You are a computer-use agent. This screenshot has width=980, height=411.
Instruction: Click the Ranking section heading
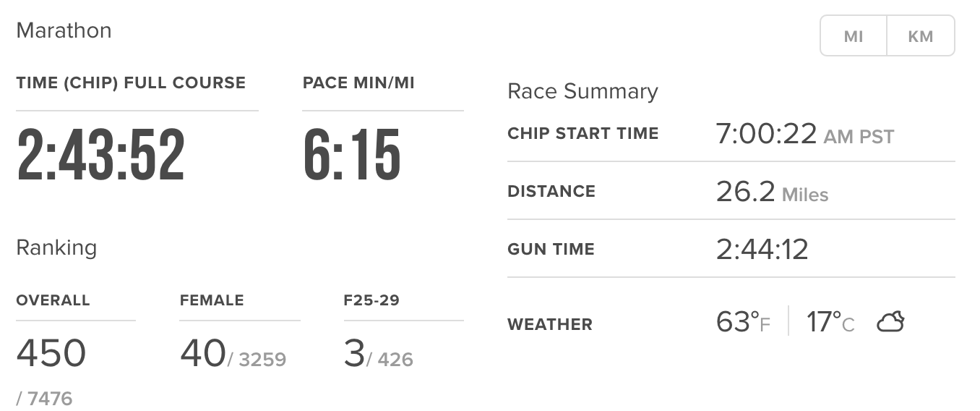(56, 247)
